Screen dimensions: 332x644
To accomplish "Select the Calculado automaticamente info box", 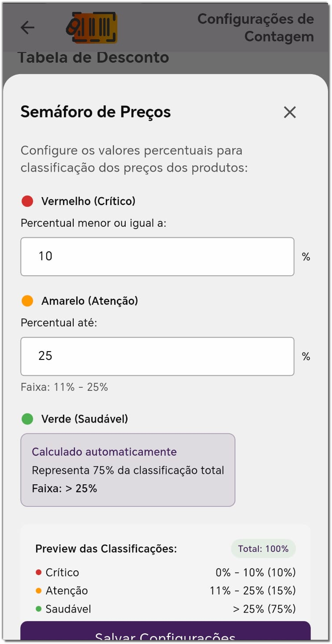I will (x=128, y=470).
